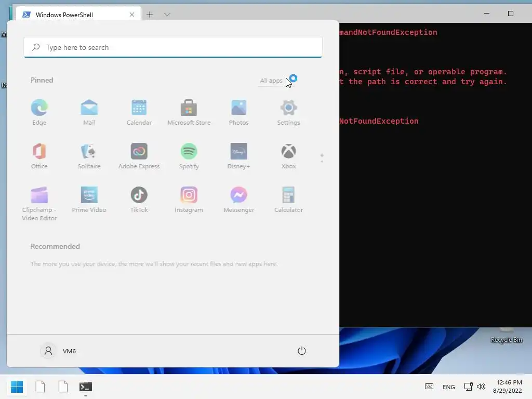The height and width of the screenshot is (399, 532).
Task: Click the 'script file, or operable program.' text
Action: tap(430, 72)
